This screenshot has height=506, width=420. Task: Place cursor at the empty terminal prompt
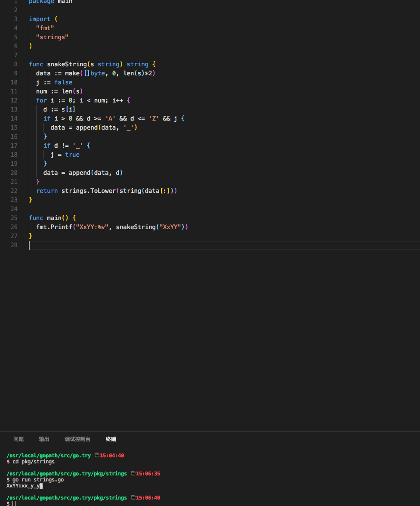14,503
